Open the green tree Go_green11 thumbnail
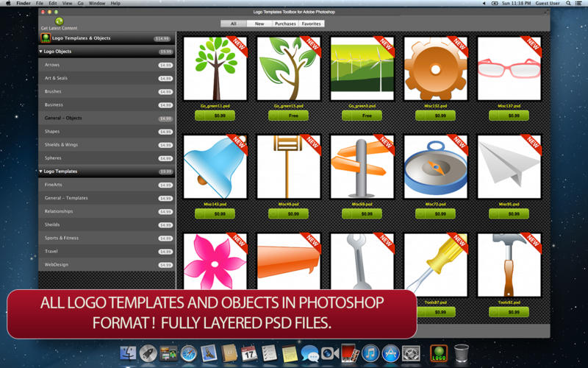Image resolution: width=588 pixels, height=368 pixels. tap(215, 68)
